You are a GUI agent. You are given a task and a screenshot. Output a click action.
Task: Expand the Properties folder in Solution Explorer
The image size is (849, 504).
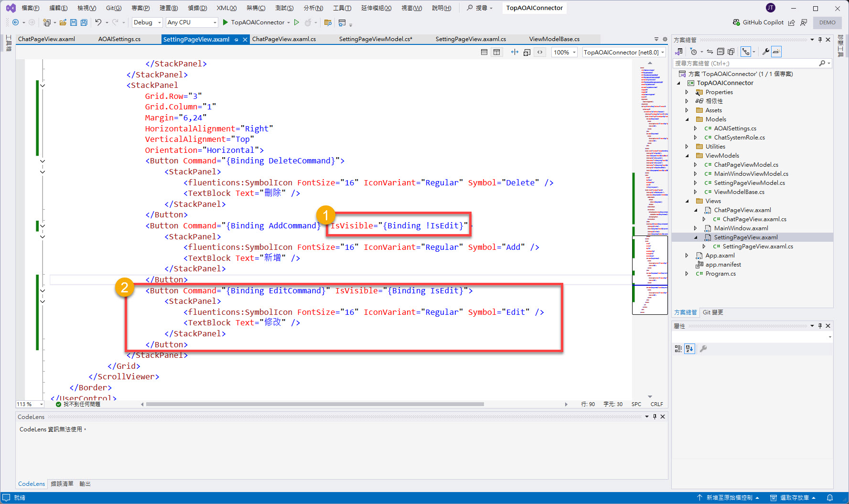coord(687,92)
